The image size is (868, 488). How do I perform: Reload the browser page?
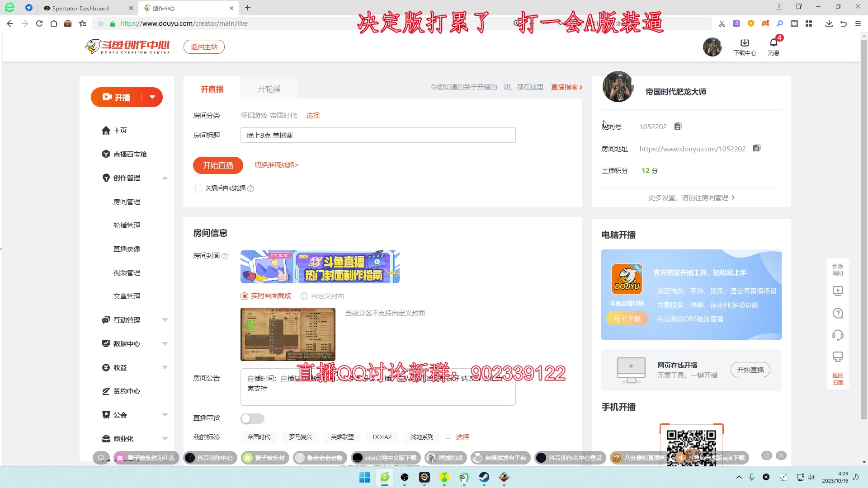pyautogui.click(x=39, y=23)
